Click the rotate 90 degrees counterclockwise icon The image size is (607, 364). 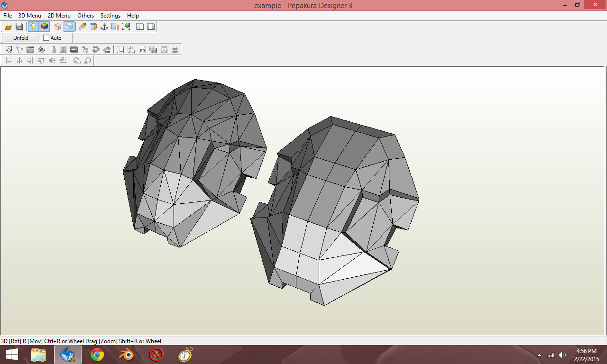77,61
